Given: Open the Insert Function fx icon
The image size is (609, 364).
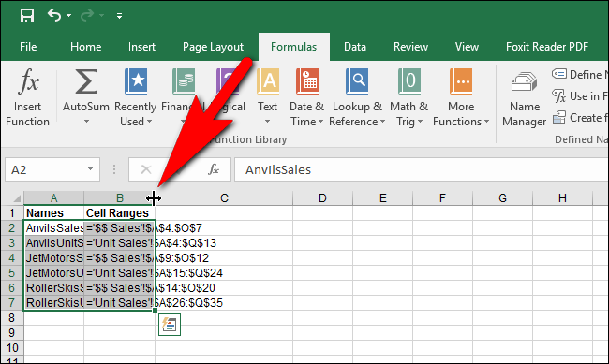Looking at the screenshot, I should click(x=28, y=81).
